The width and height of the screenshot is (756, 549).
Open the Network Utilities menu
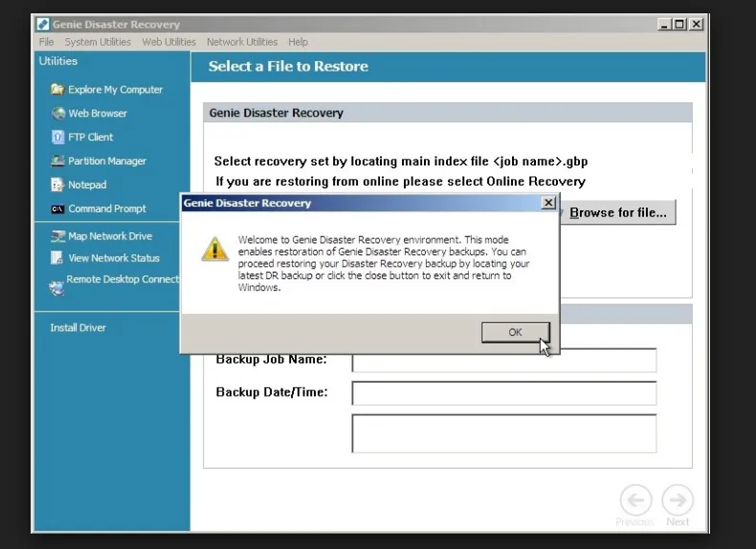[242, 42]
